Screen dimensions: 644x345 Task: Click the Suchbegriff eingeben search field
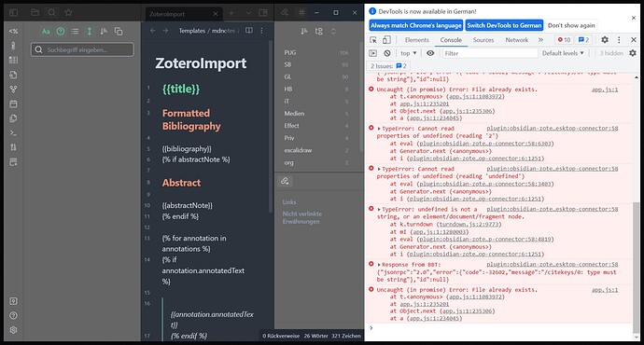82,49
